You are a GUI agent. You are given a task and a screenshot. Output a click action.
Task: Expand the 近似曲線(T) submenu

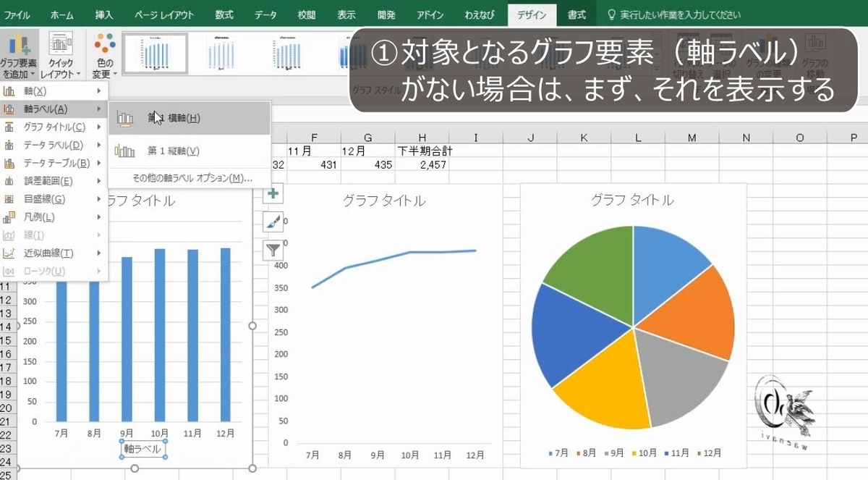click(54, 253)
